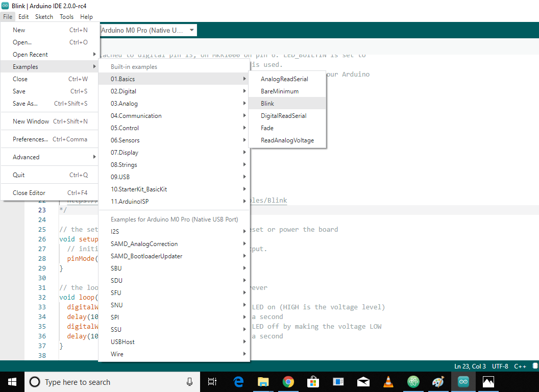This screenshot has width=539, height=392.
Task: Load the DigitalReadSerial example
Action: point(287,116)
